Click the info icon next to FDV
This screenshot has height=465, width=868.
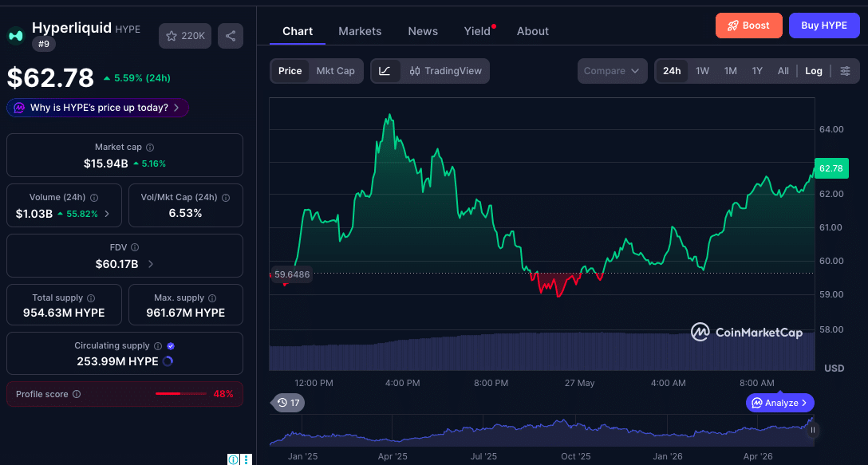click(135, 247)
